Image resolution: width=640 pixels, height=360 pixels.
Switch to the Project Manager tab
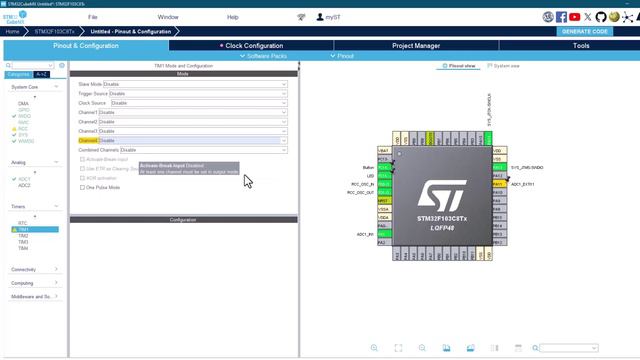(416, 45)
